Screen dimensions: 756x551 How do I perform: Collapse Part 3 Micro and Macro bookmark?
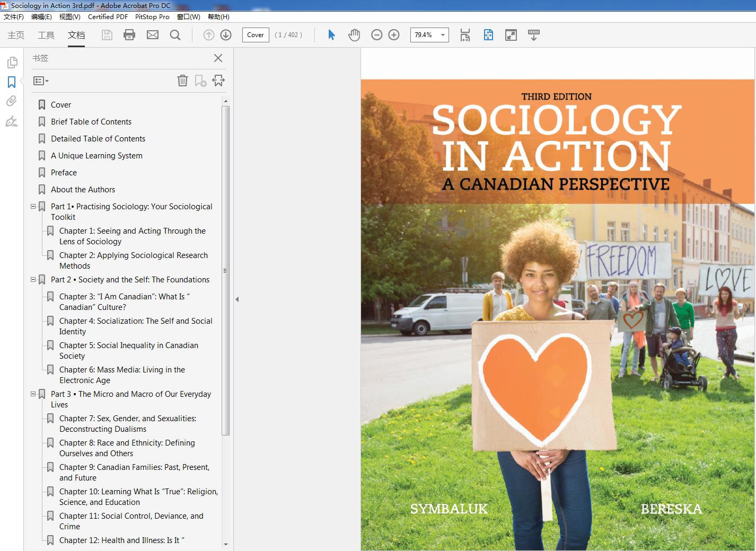[x=33, y=394]
